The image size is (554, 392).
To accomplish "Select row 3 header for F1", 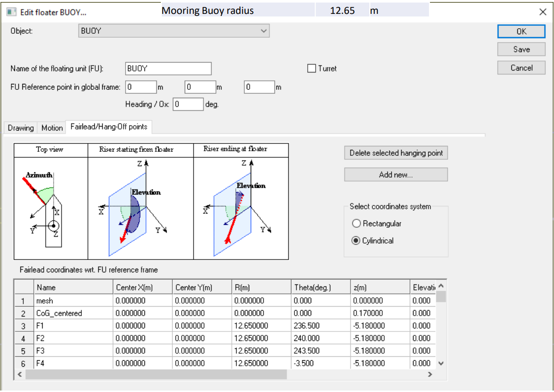I will click(x=23, y=326).
